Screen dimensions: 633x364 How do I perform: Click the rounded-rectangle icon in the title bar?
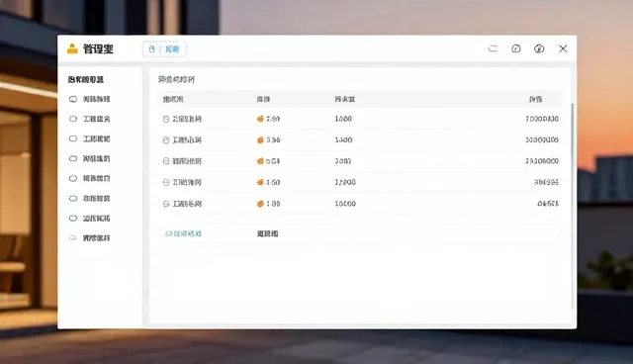click(x=493, y=48)
